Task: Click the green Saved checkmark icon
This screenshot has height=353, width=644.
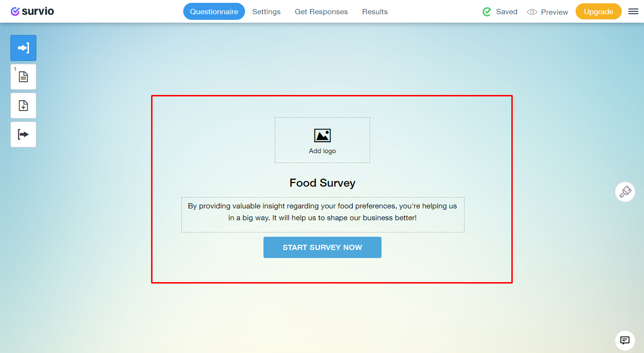Action: pos(487,12)
